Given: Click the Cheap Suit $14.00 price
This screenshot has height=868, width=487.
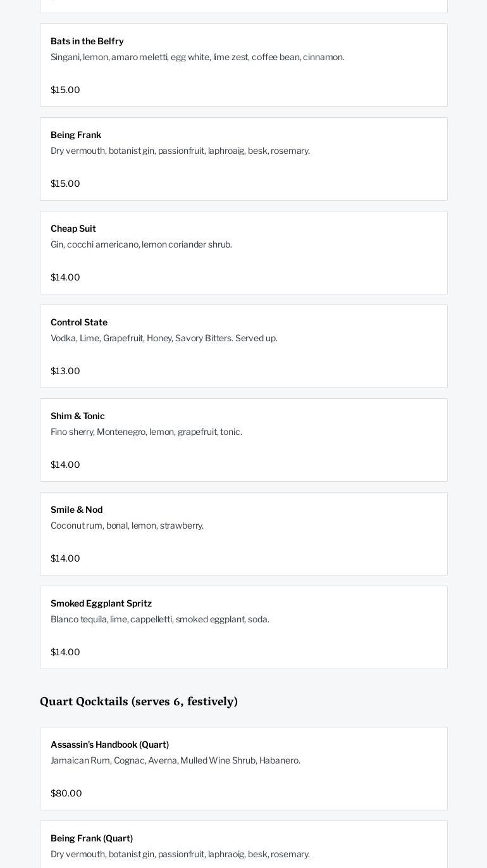Looking at the screenshot, I should click(x=65, y=277).
